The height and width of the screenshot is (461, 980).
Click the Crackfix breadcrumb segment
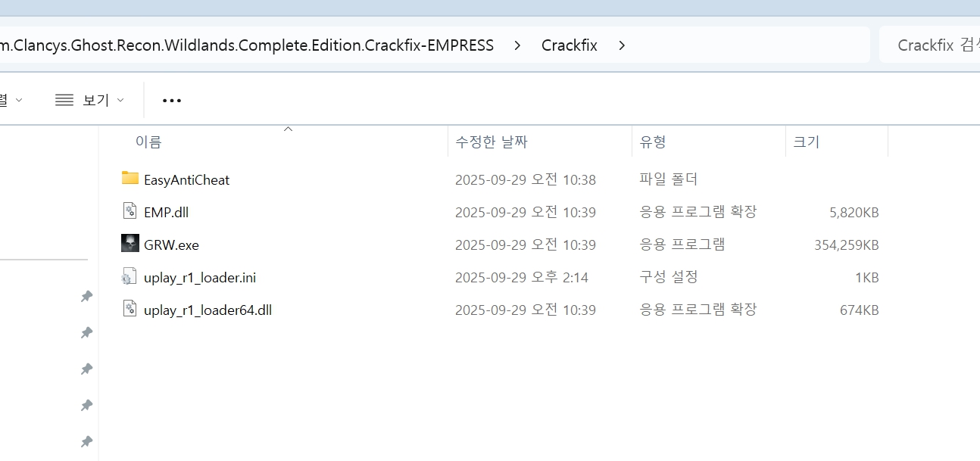(x=570, y=45)
